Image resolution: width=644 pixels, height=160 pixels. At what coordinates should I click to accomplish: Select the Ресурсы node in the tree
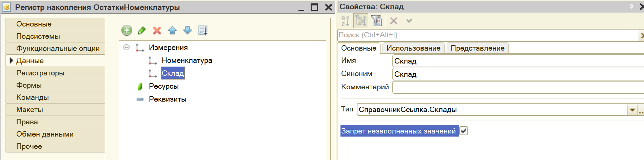coord(164,86)
